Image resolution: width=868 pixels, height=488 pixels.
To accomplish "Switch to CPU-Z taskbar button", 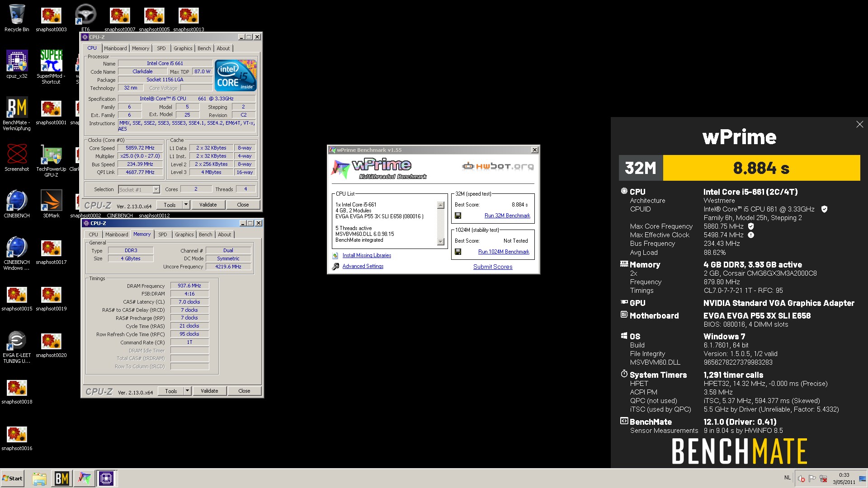I will pyautogui.click(x=106, y=479).
